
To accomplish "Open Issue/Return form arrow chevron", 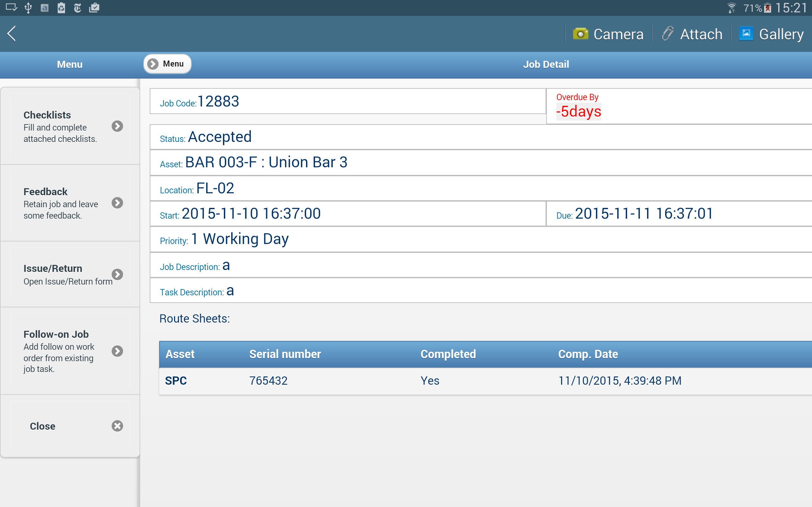I will [x=117, y=274].
